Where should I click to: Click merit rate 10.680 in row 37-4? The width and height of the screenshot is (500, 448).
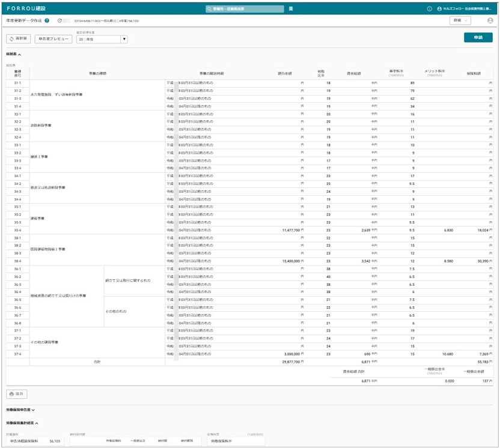(447, 354)
